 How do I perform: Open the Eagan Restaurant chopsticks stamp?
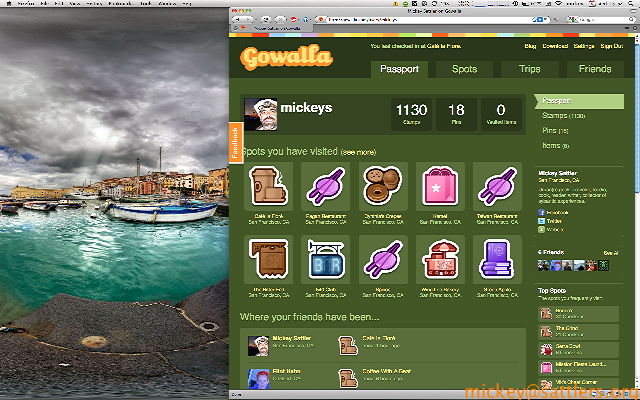pos(325,186)
